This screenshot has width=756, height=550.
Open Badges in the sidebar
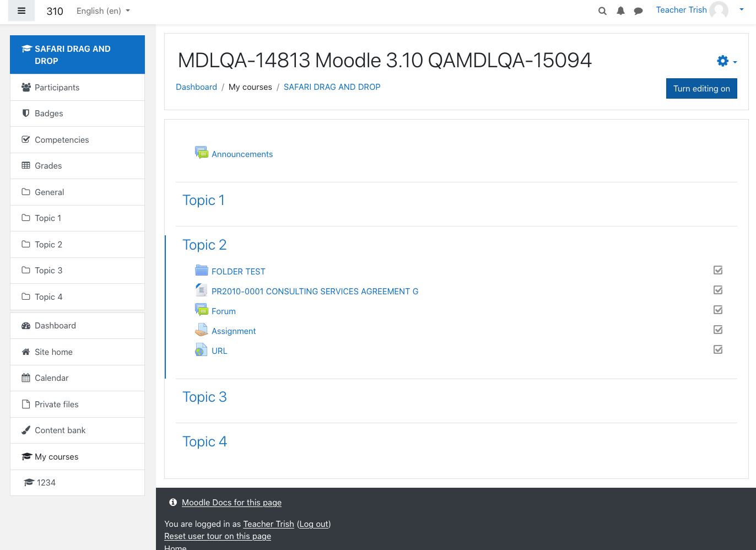coord(77,114)
